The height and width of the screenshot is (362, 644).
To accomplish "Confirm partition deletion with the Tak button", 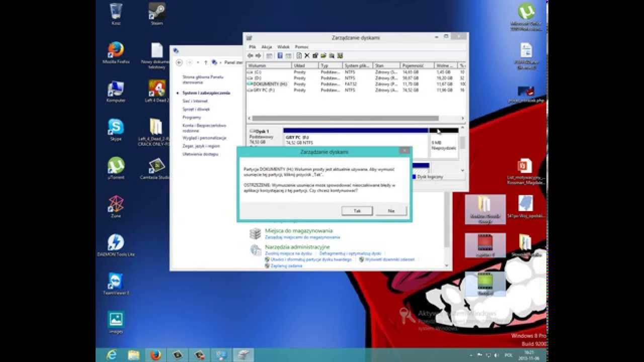I will (x=357, y=211).
